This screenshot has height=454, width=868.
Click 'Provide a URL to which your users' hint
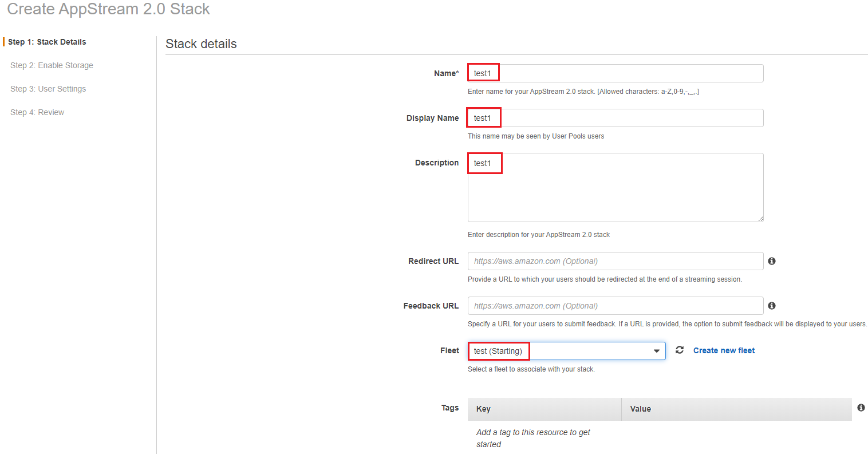pos(605,279)
